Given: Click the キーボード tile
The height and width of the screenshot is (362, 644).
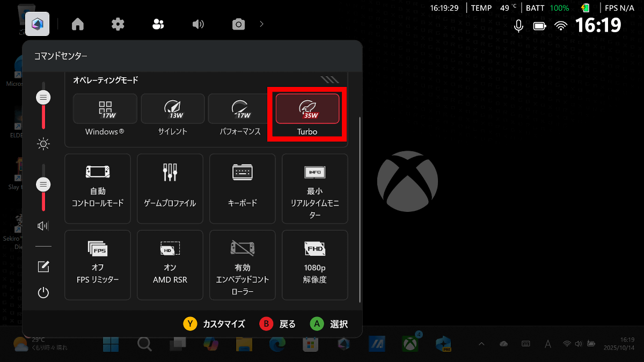Looking at the screenshot, I should (x=243, y=188).
